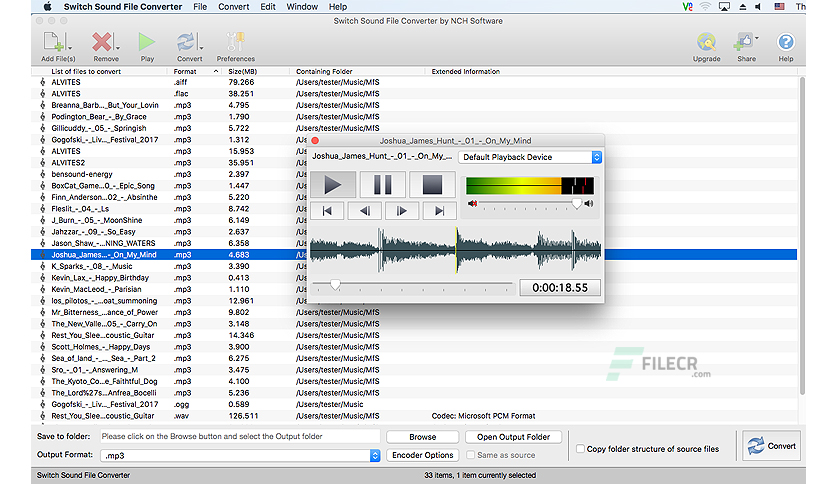Image resolution: width=836 pixels, height=484 pixels.
Task: Open the Edit menu
Action: pyautogui.click(x=268, y=6)
